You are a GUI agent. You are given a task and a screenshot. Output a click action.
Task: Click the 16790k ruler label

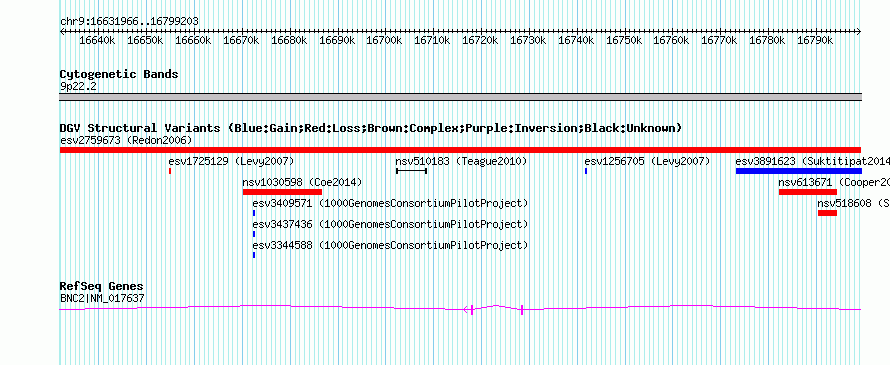(x=816, y=41)
